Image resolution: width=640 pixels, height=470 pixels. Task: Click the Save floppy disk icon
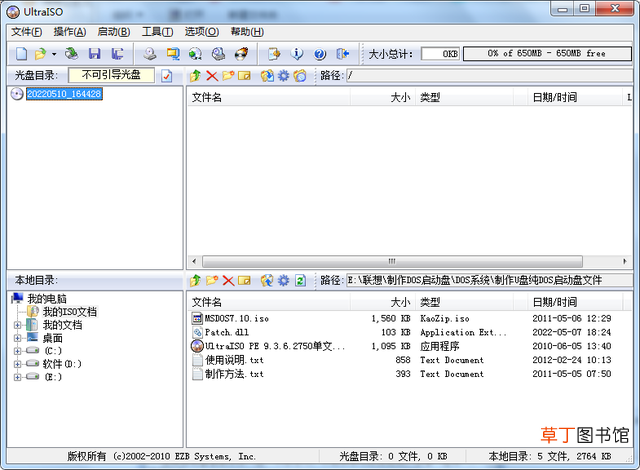point(95,53)
